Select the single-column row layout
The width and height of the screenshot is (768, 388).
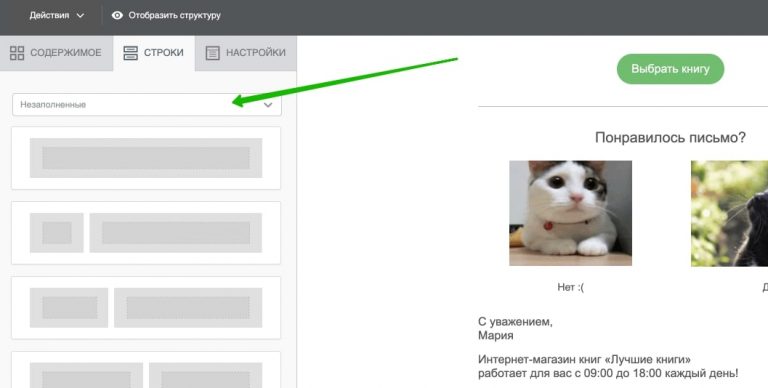tap(146, 158)
